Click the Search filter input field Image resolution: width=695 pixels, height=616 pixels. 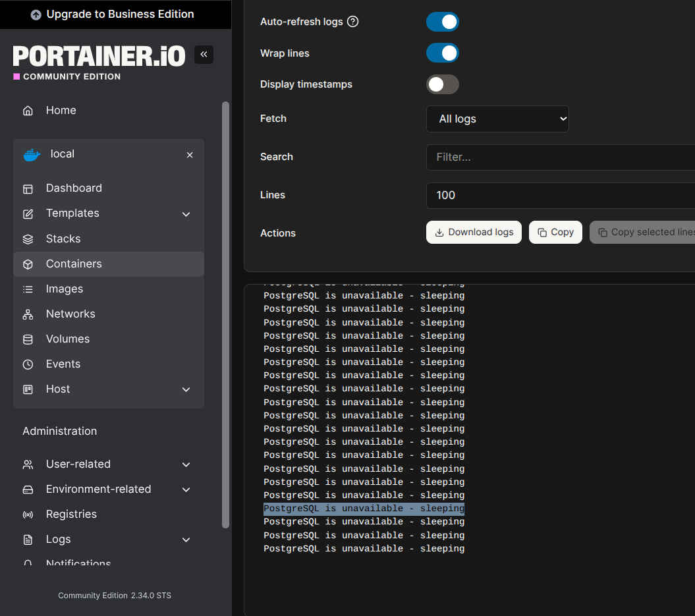coord(560,157)
